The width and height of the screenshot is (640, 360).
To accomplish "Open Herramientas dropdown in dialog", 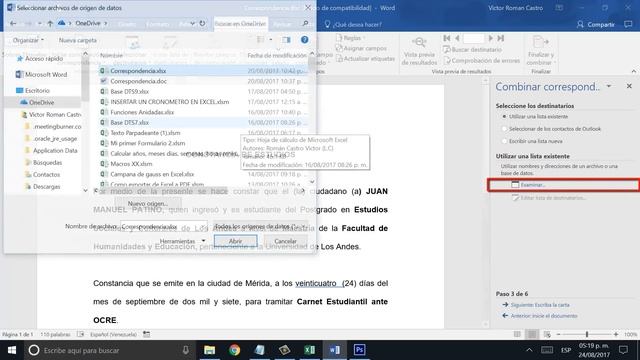I will [x=182, y=241].
